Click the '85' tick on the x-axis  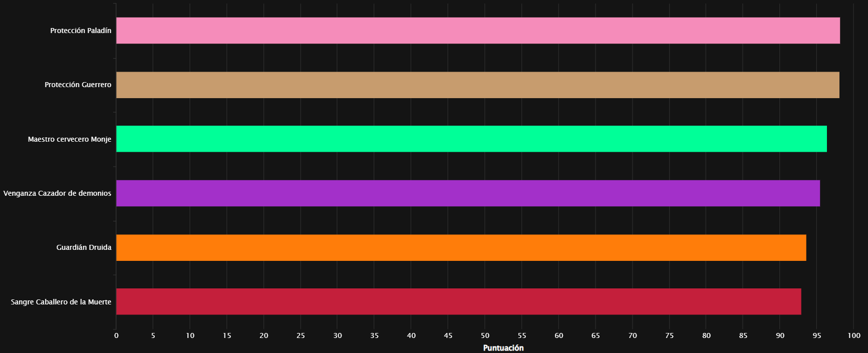tap(743, 335)
